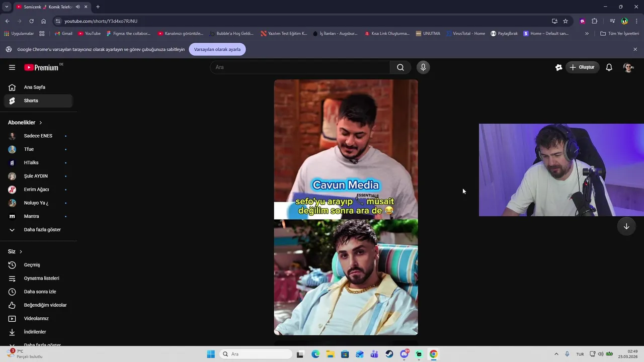Open Şule AYDIN channel subscription
Screen dimensions: 644x362
tap(38, 176)
